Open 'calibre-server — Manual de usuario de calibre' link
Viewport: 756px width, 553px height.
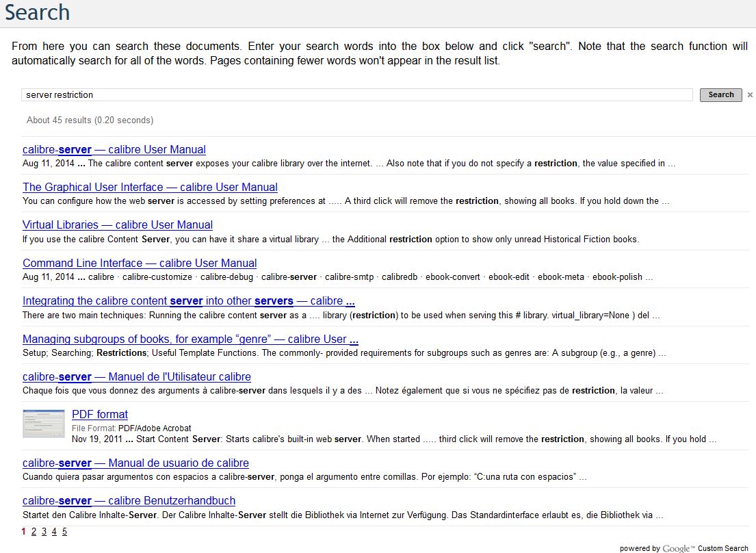pyautogui.click(x=136, y=463)
